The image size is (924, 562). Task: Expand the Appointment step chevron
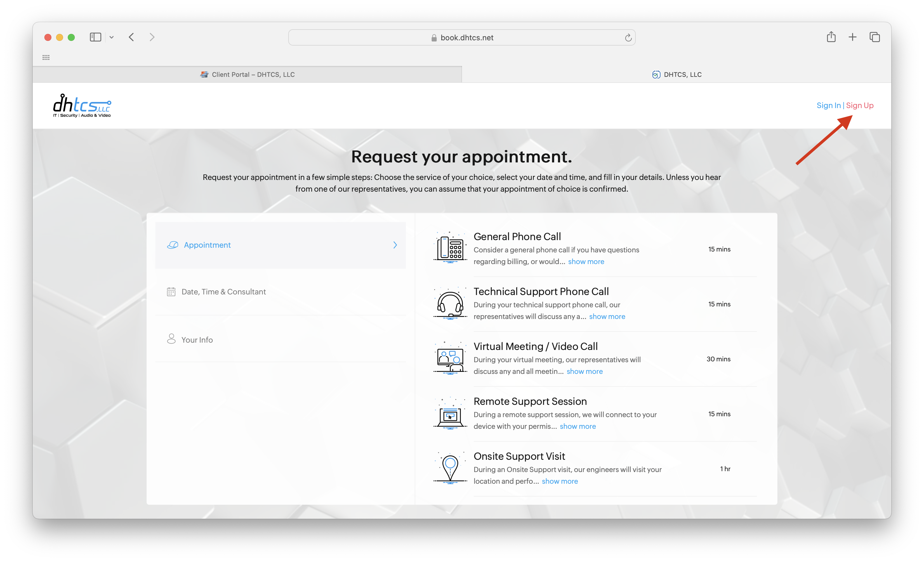(x=395, y=245)
